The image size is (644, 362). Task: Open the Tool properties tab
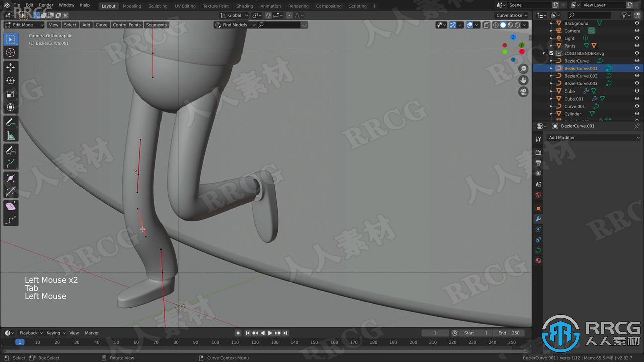(538, 139)
